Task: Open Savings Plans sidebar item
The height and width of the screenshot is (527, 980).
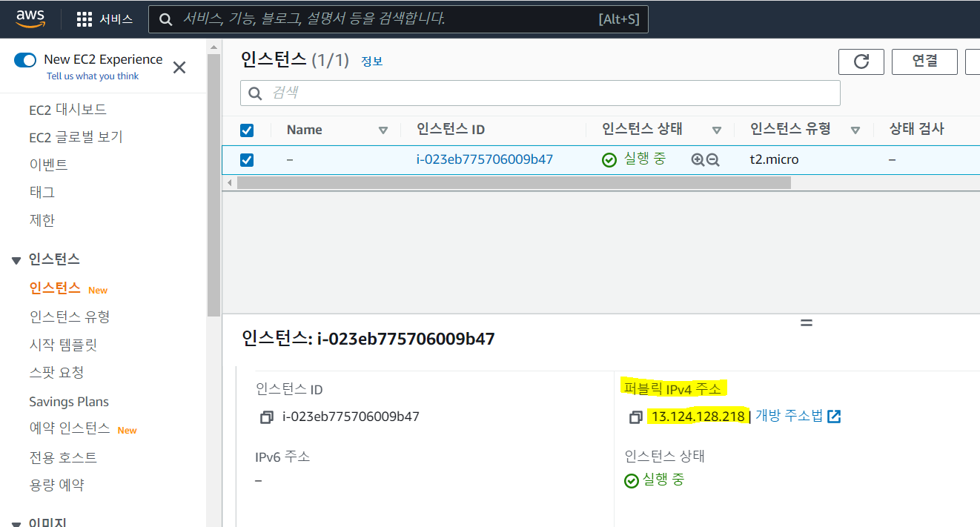Action: (x=69, y=402)
